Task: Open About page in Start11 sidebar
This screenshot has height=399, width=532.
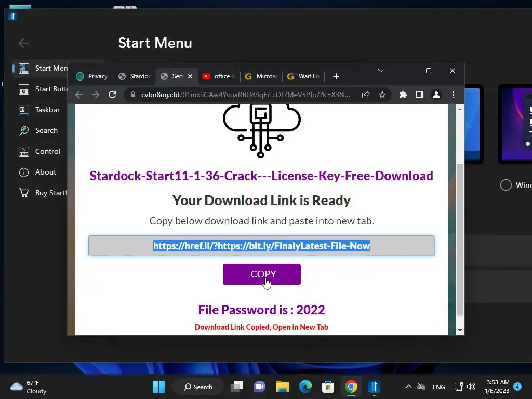Action: tap(39, 172)
